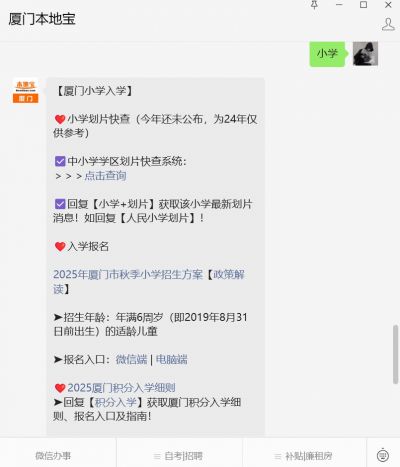Open 2025年厦门市秋季小学招生方案 link

128,275
